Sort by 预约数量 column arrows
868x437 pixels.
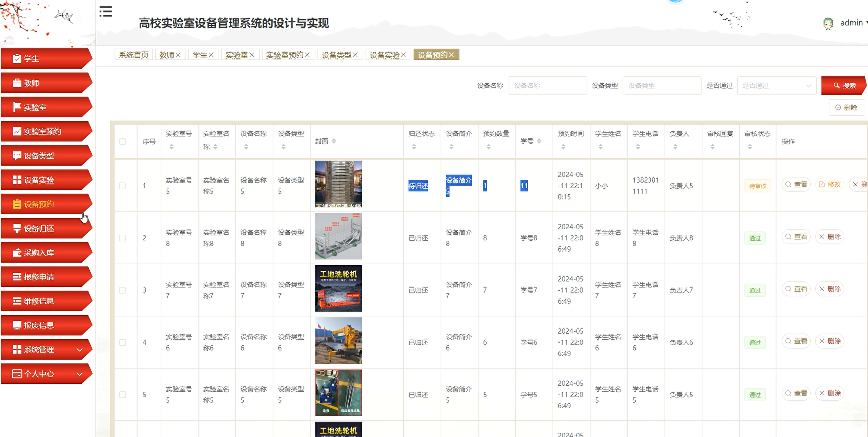[x=489, y=147]
